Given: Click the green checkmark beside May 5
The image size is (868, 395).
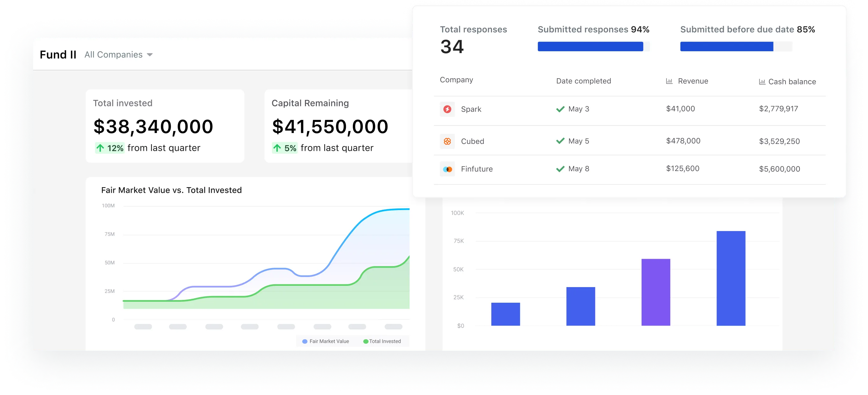Looking at the screenshot, I should click(x=560, y=141).
